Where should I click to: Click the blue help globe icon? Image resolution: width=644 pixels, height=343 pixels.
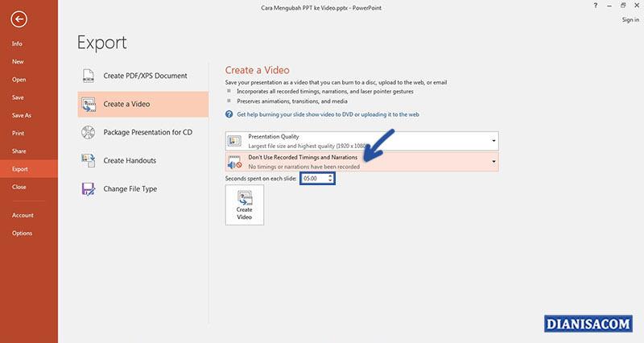(230, 114)
